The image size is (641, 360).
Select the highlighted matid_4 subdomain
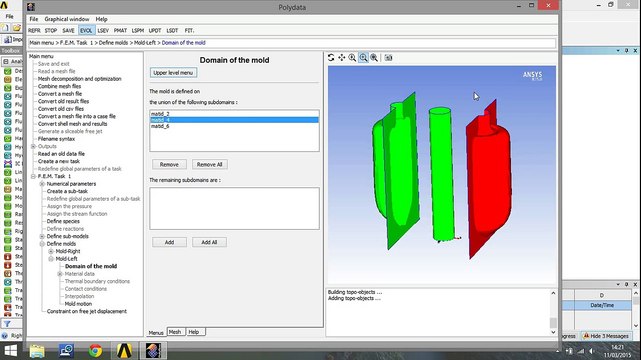point(234,120)
